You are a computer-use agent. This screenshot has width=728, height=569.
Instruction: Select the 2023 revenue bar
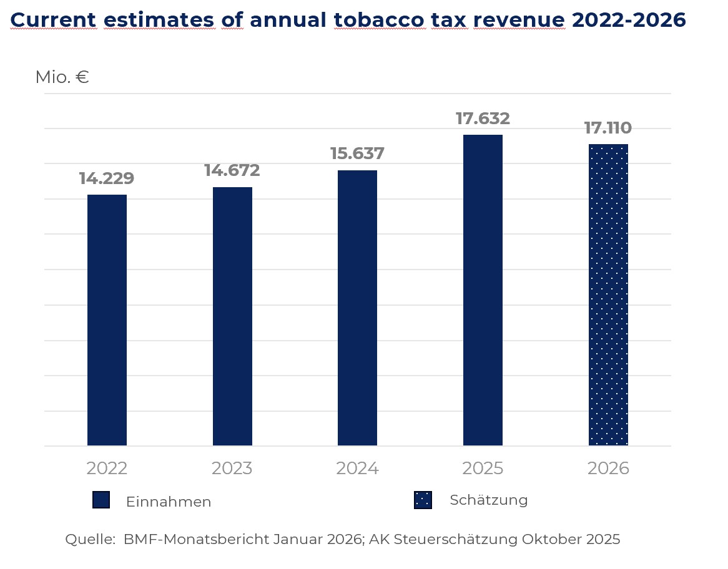(232, 316)
